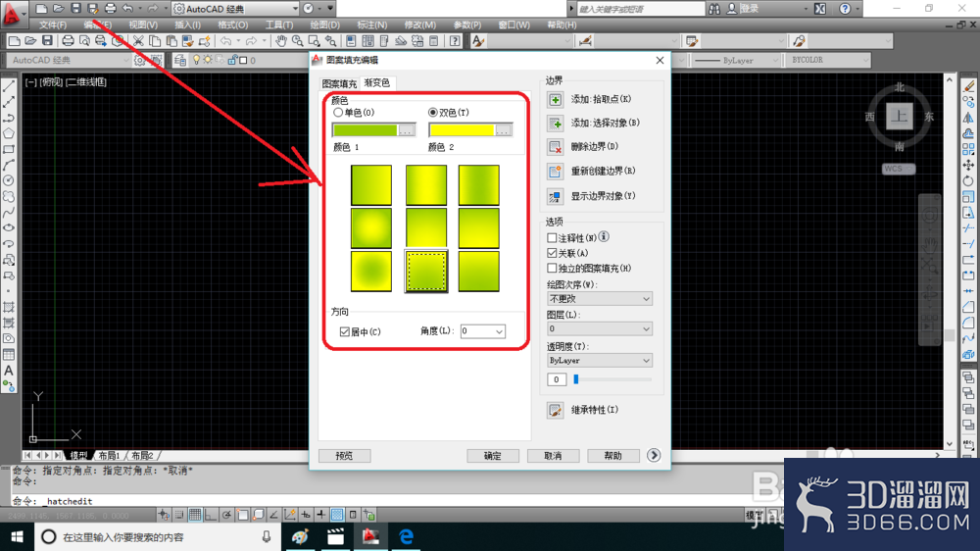Open the Draw order (绘图次序) dropdown
The image size is (980, 551).
600,299
